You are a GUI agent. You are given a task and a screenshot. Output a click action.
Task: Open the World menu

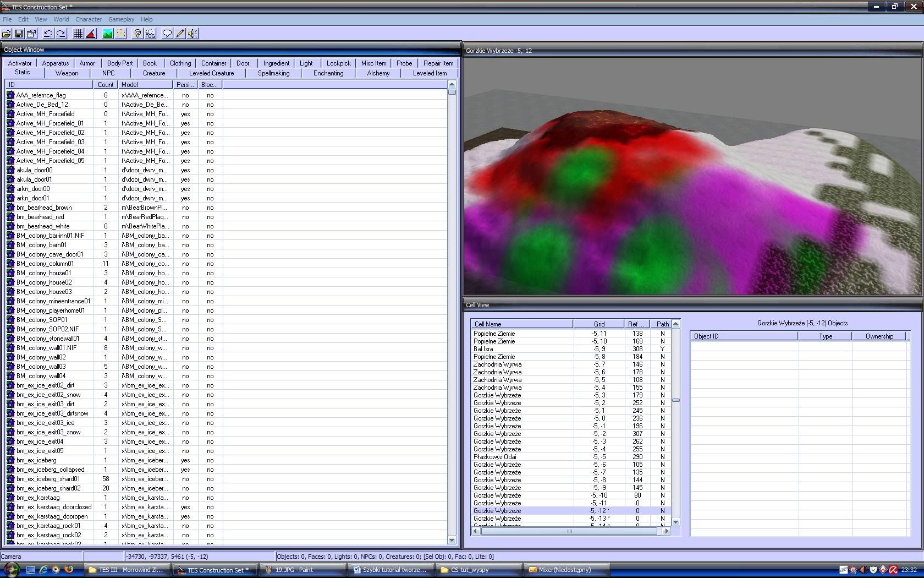click(61, 19)
